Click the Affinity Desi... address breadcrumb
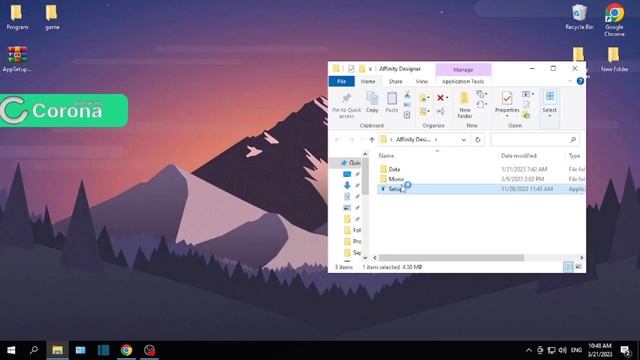Image resolution: width=640 pixels, height=360 pixels. point(413,140)
